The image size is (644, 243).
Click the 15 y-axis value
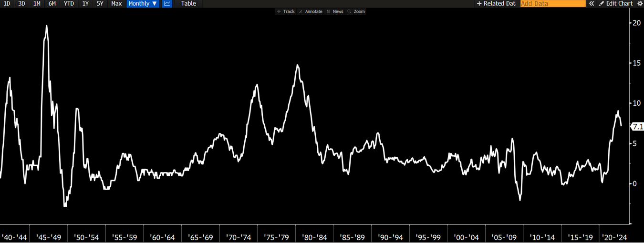click(x=637, y=63)
